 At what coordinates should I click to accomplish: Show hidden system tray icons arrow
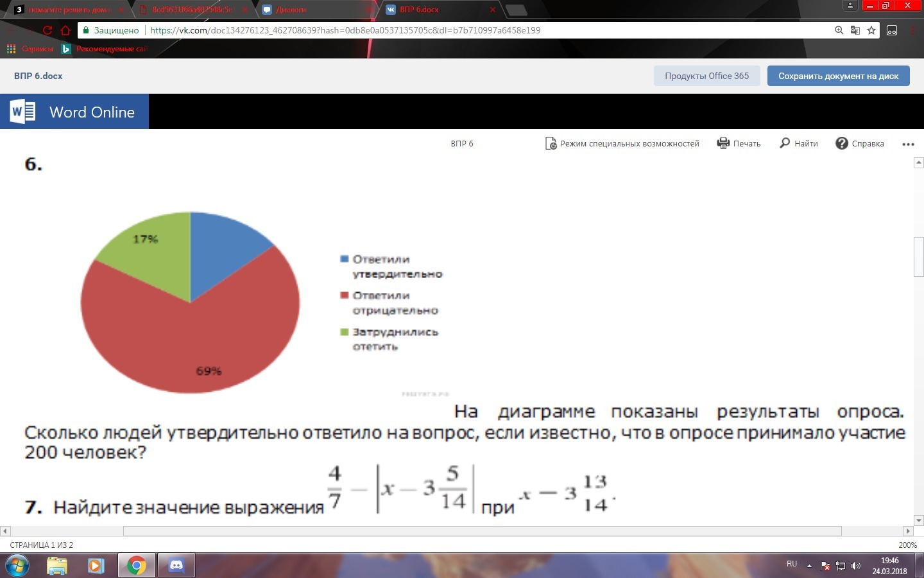point(809,566)
